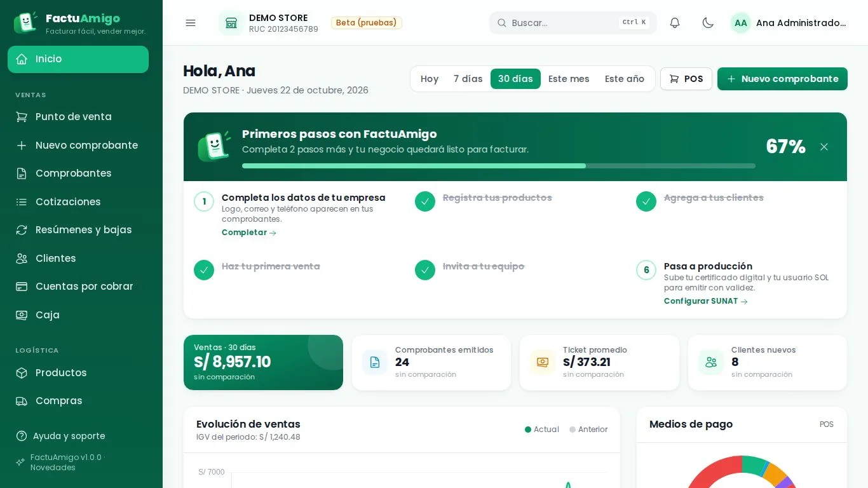Go to Cotizaciones in sidebar
868x488 pixels.
coord(78,202)
